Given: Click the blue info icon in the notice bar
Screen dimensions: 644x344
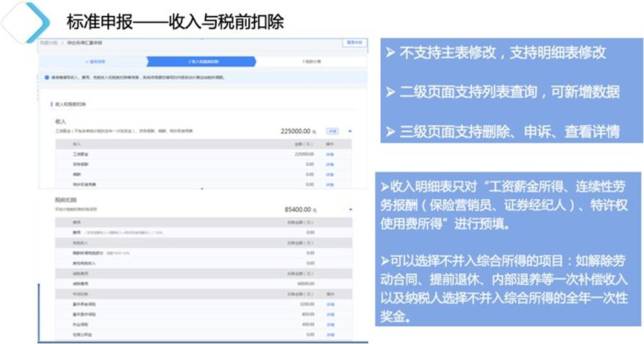Looking at the screenshot, I should pos(47,78).
